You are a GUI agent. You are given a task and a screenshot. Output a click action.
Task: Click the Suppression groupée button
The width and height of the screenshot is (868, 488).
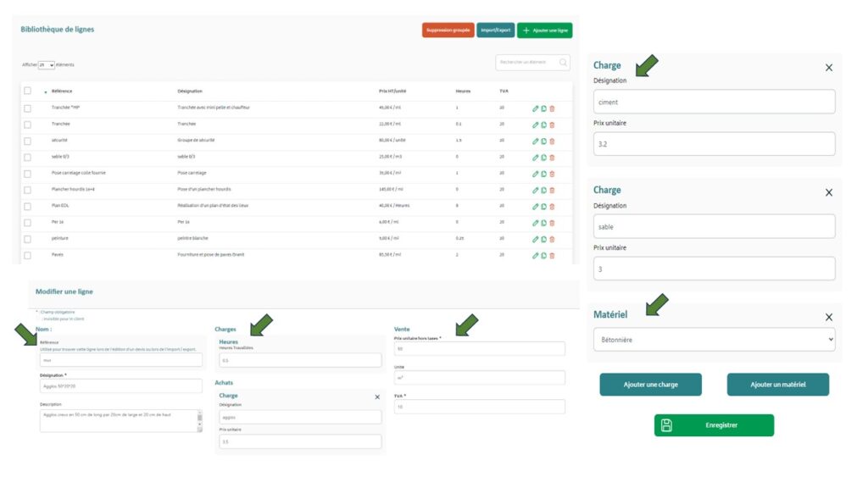[448, 30]
